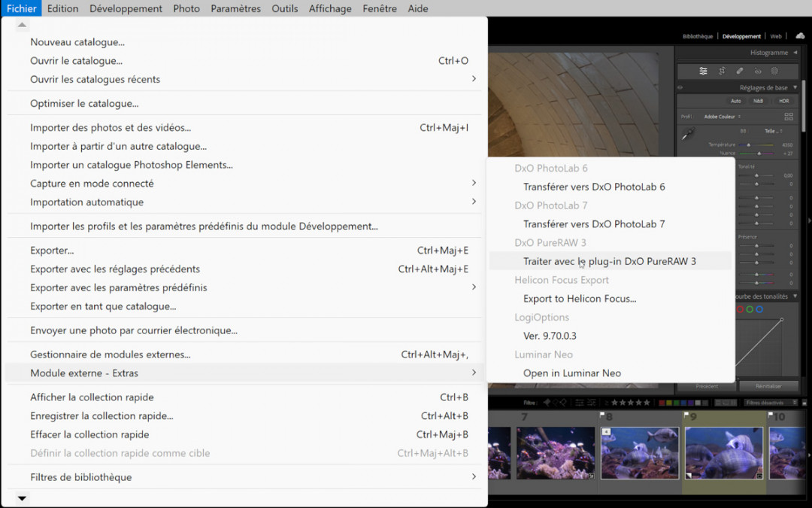Switch to the Bibliothèque module
812x508 pixels.
coord(698,36)
